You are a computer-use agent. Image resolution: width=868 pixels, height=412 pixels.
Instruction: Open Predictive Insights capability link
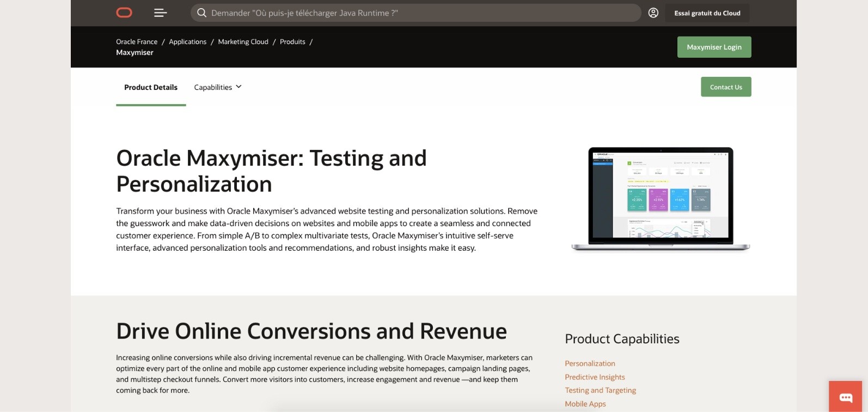(595, 377)
